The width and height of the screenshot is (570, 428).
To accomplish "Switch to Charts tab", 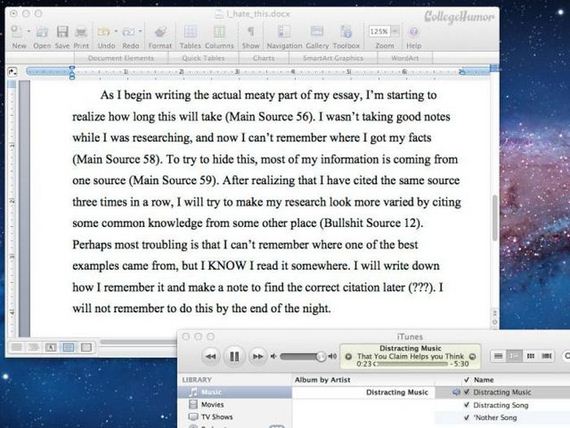I will (264, 58).
